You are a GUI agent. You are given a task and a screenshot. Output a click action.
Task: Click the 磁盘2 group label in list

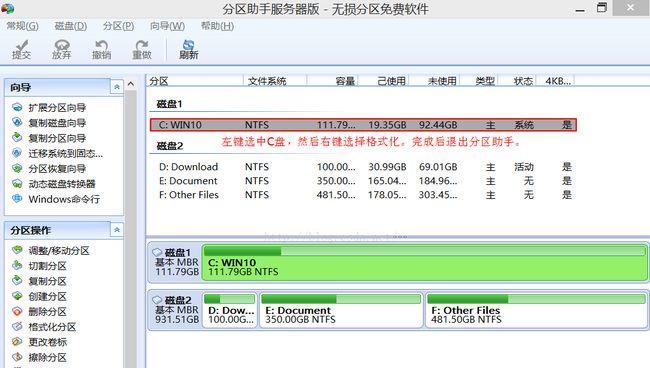[170, 146]
